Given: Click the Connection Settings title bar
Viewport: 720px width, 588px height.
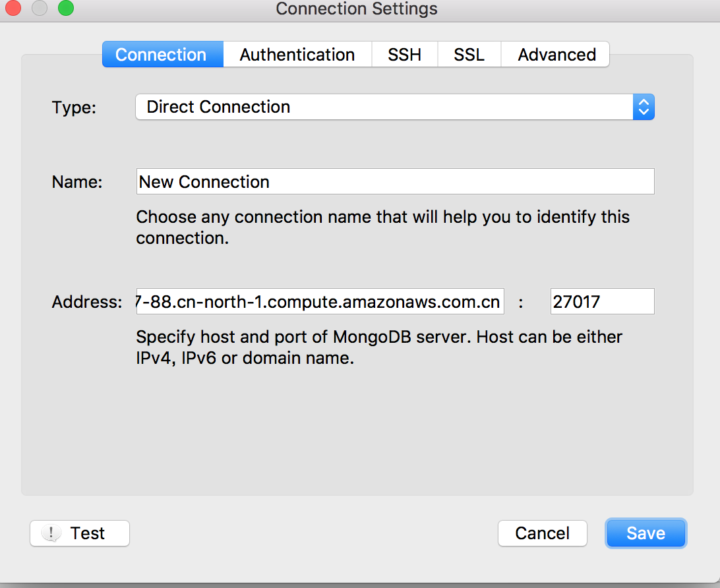Looking at the screenshot, I should point(356,9).
